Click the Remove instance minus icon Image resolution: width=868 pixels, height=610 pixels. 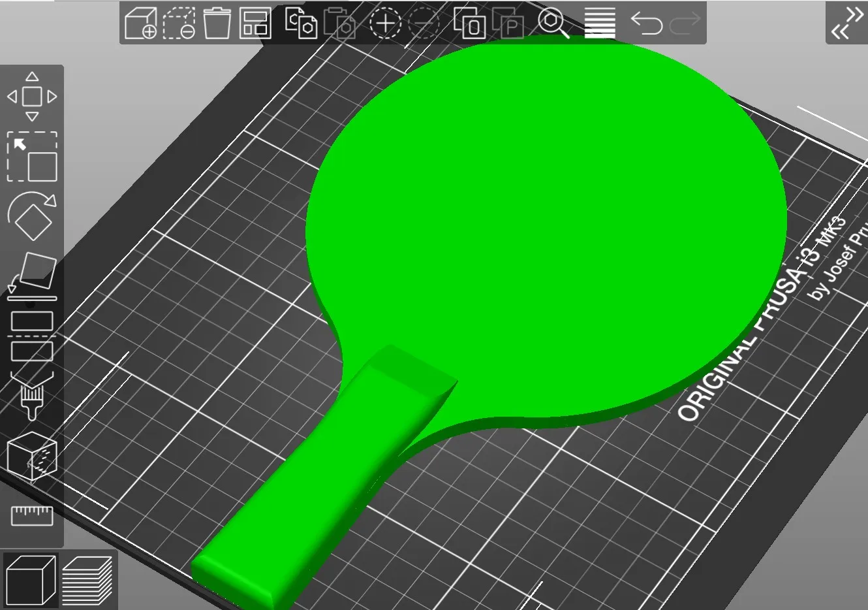tap(424, 24)
